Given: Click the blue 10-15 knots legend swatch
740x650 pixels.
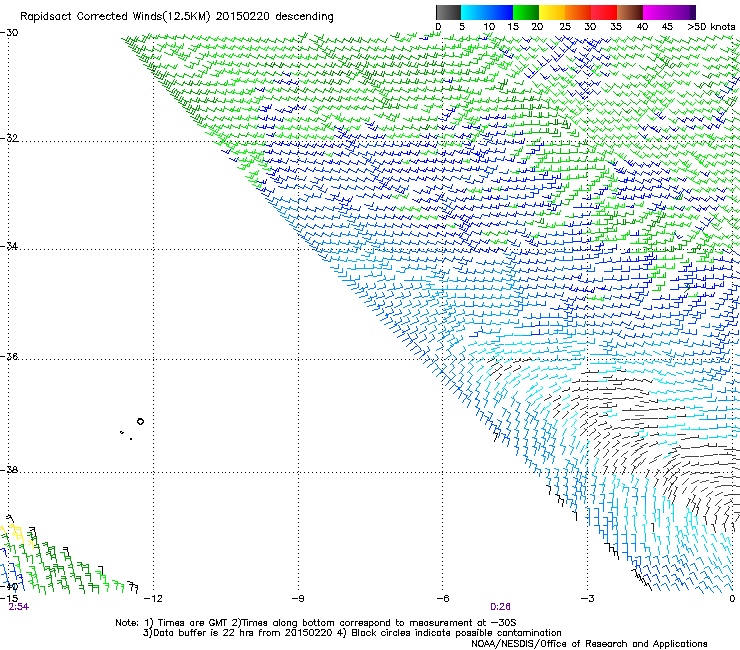Looking at the screenshot, I should tap(500, 13).
